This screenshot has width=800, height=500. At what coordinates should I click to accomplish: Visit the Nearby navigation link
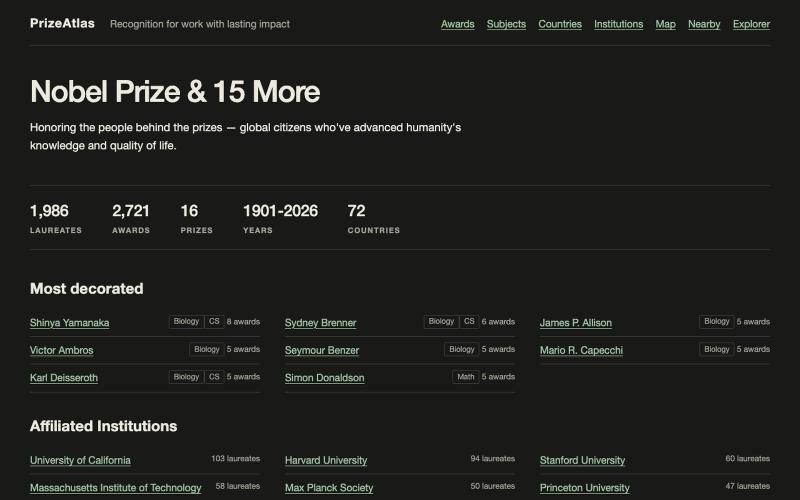(704, 24)
